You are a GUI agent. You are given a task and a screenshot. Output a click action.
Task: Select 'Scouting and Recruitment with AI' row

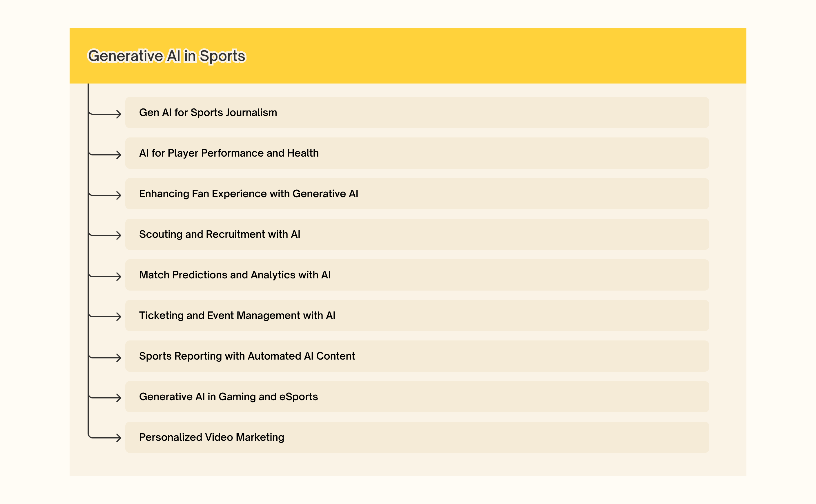pyautogui.click(x=417, y=234)
